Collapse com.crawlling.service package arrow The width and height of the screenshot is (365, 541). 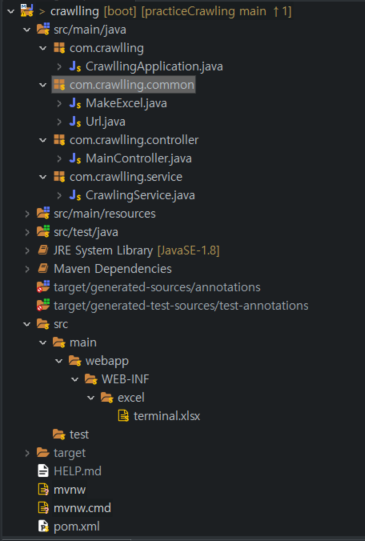coord(43,177)
